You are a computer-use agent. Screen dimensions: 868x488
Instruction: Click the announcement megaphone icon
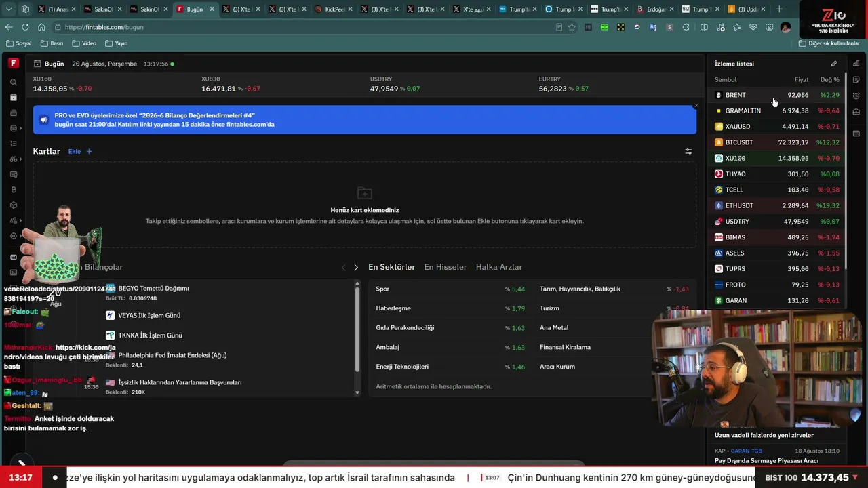pos(44,120)
